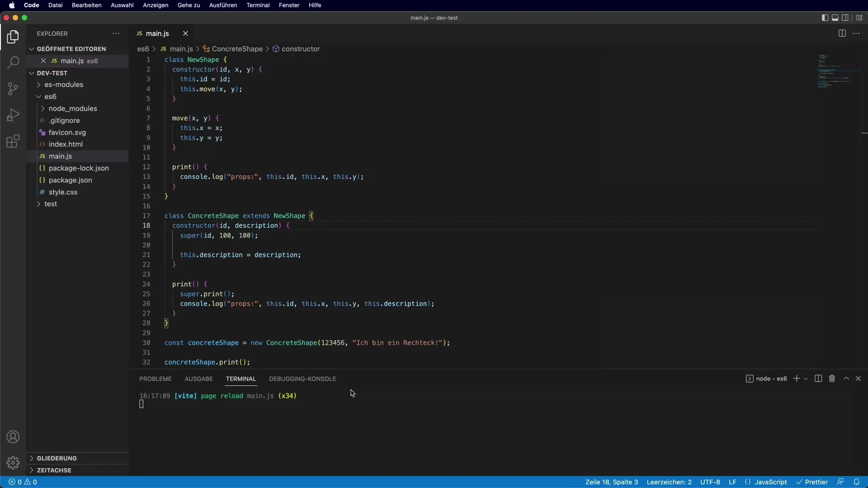Image resolution: width=868 pixels, height=488 pixels.
Task: Open the Ausführen menu
Action: click(223, 5)
